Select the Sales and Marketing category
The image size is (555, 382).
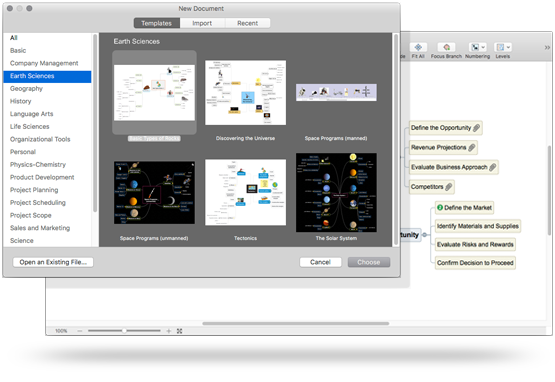point(47,228)
